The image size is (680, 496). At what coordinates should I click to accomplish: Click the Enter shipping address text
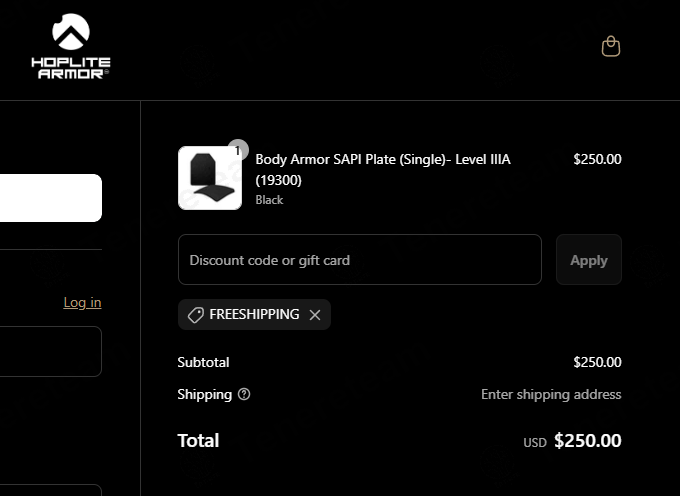pyautogui.click(x=551, y=394)
